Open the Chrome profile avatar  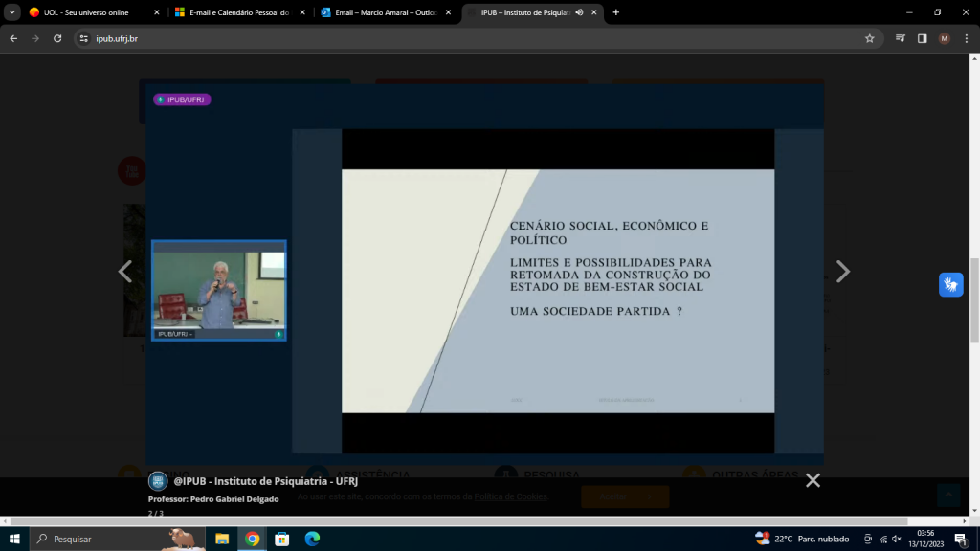click(945, 38)
